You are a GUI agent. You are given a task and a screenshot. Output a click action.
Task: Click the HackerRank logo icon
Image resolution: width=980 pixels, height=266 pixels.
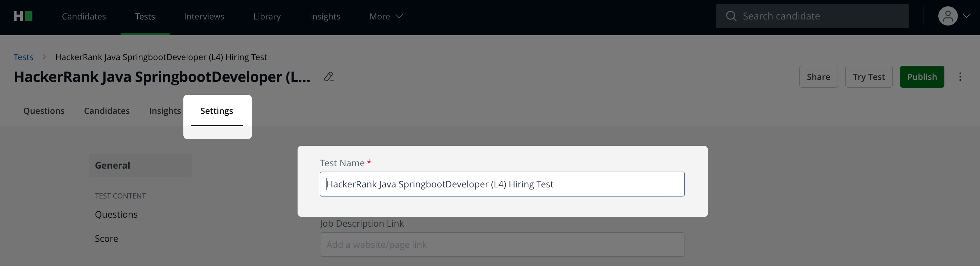[23, 16]
